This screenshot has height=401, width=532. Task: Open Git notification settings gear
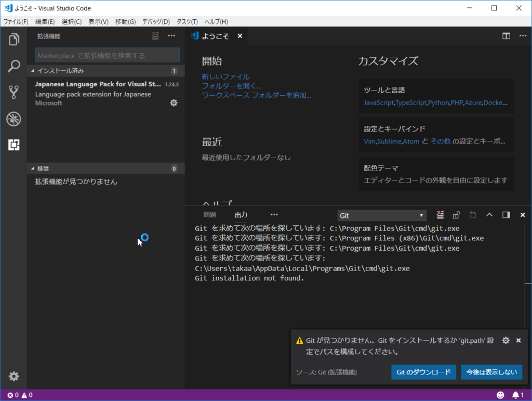tap(506, 340)
